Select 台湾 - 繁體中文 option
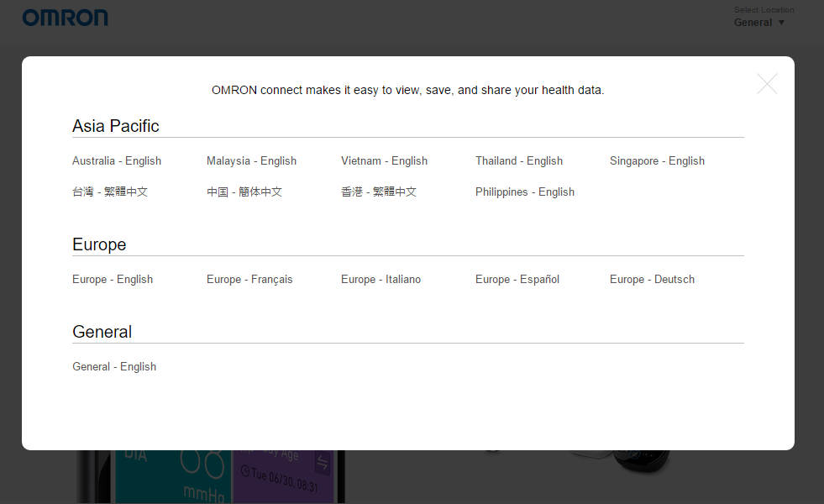 click(110, 192)
